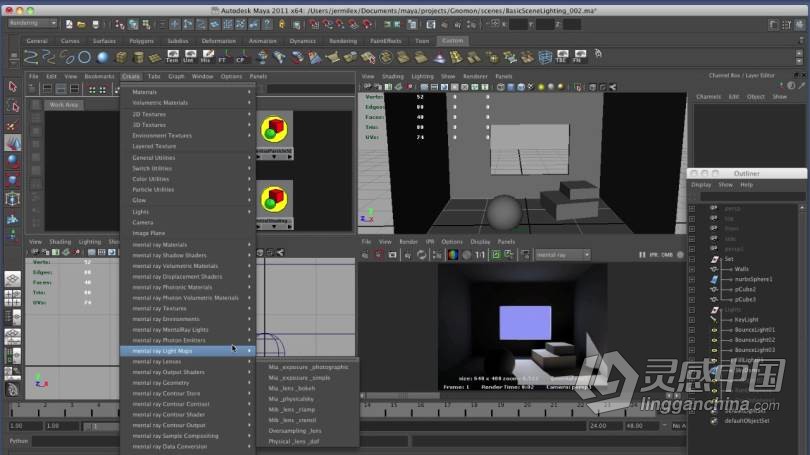Image resolution: width=810 pixels, height=455 pixels.
Task: Expand the Walls node in the Outliner
Action: point(692,269)
